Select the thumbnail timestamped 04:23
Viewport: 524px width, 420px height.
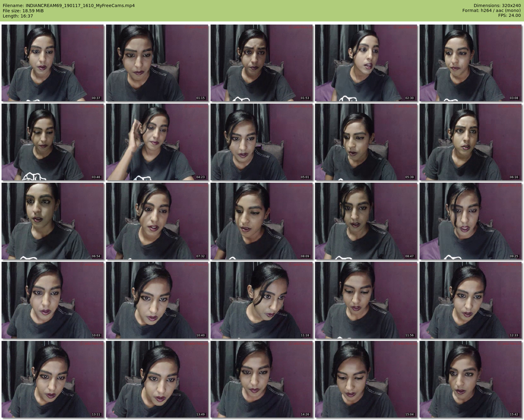[157, 142]
